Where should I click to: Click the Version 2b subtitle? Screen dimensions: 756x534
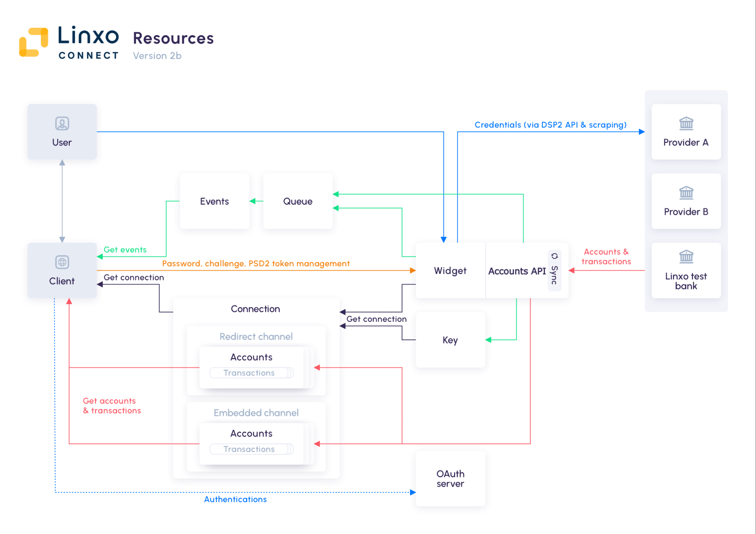tap(157, 56)
